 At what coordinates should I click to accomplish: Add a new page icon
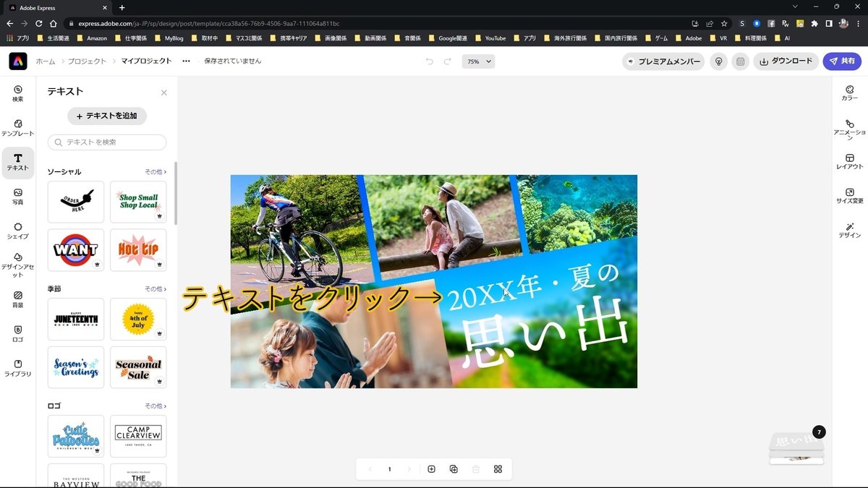pyautogui.click(x=431, y=469)
